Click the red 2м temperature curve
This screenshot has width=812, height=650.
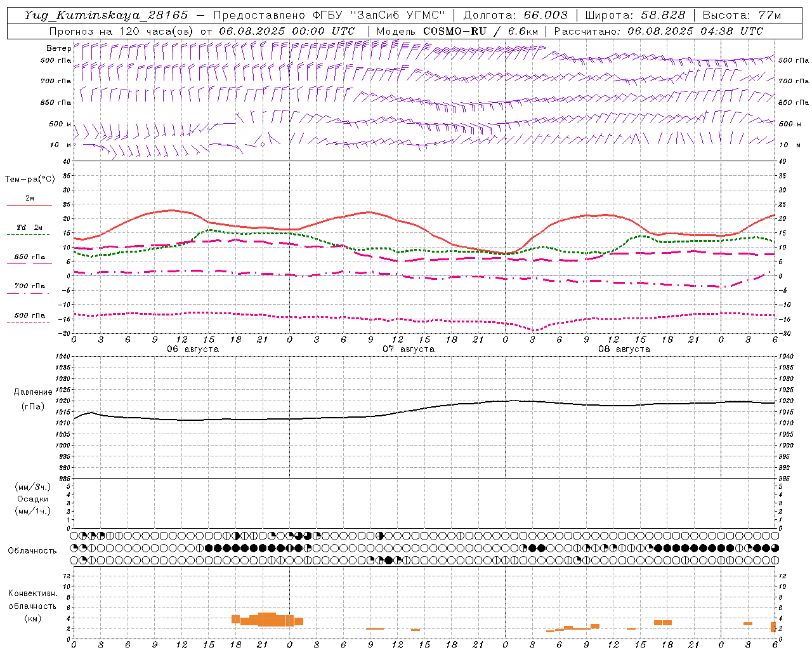[x=424, y=227]
